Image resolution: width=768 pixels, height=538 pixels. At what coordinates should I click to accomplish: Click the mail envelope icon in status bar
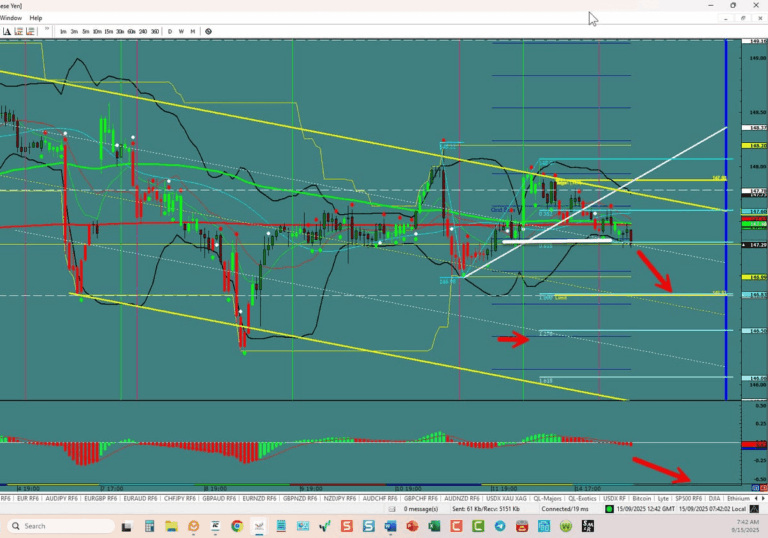pyautogui.click(x=392, y=509)
